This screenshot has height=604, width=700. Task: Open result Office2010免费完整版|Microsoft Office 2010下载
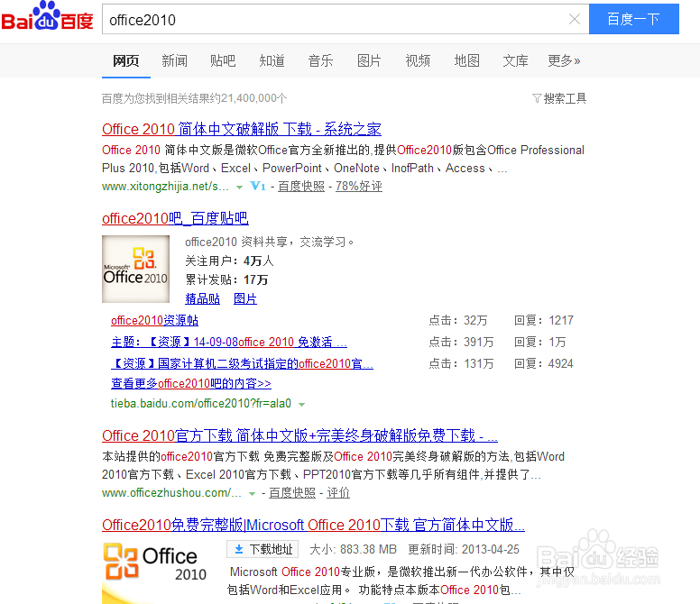point(313,525)
